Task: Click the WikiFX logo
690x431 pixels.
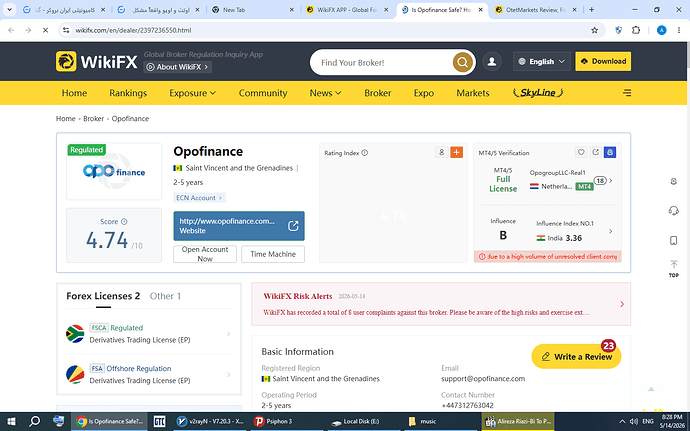Action: [96, 62]
